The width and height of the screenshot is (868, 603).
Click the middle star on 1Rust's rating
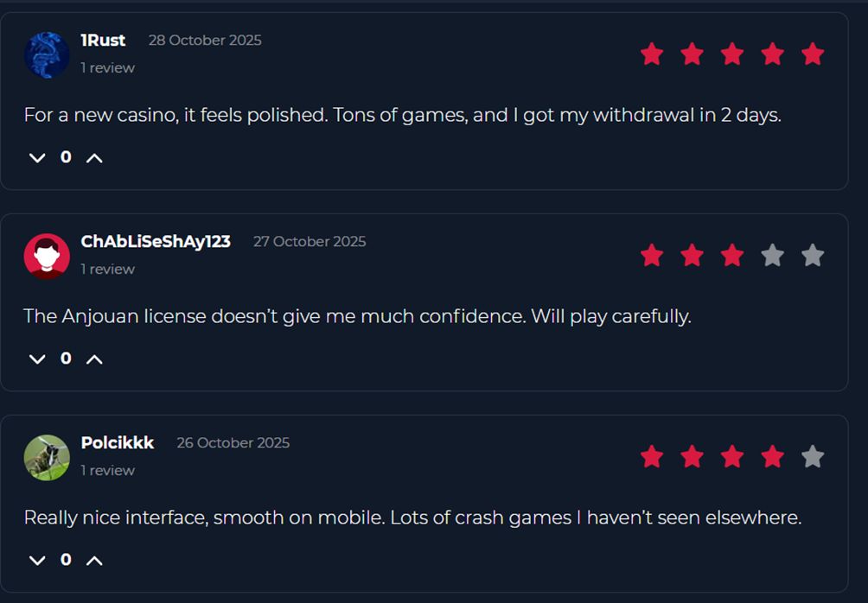pos(732,54)
